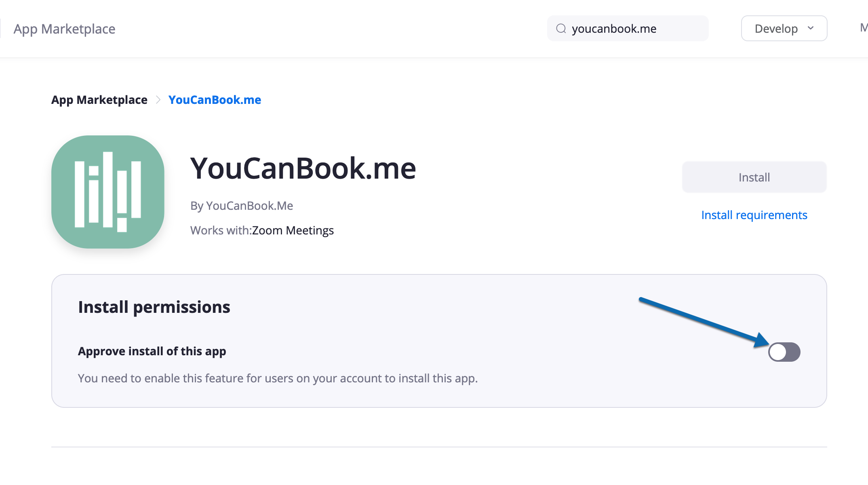Click the enable-feature description text

pos(278,378)
